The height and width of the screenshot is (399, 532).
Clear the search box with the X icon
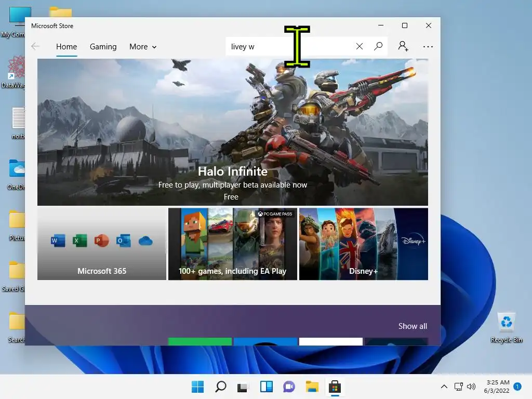[360, 46]
